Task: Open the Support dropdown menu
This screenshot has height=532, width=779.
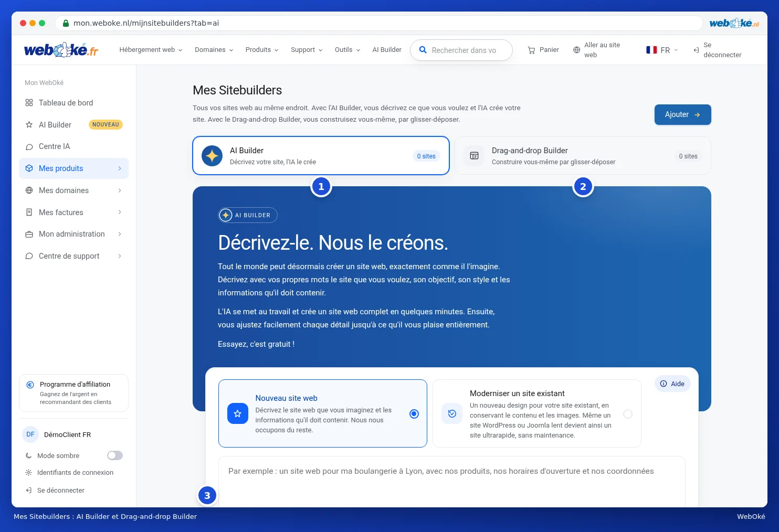Action: click(307, 50)
